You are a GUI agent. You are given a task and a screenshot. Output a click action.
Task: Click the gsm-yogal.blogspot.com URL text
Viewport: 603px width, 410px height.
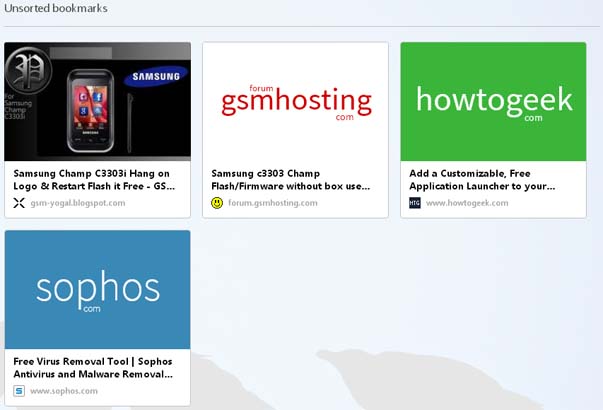(78, 203)
